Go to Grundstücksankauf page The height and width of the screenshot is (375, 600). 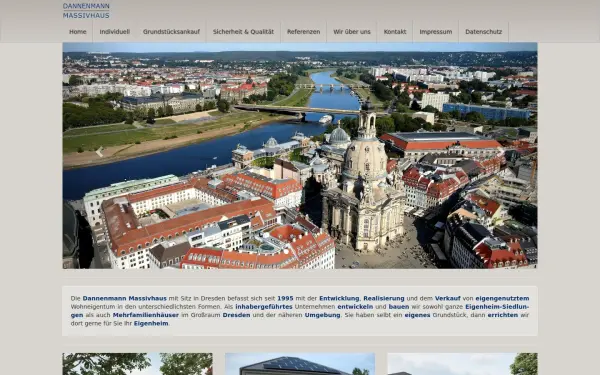171,32
